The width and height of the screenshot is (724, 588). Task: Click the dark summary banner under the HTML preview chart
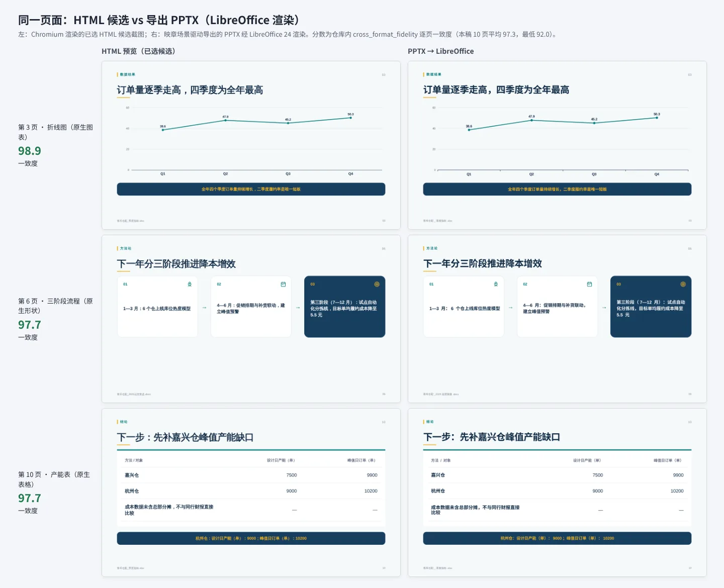tap(251, 189)
